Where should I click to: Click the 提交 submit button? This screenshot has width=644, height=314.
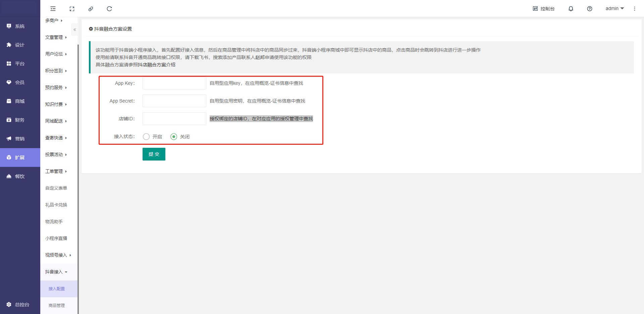[154, 154]
